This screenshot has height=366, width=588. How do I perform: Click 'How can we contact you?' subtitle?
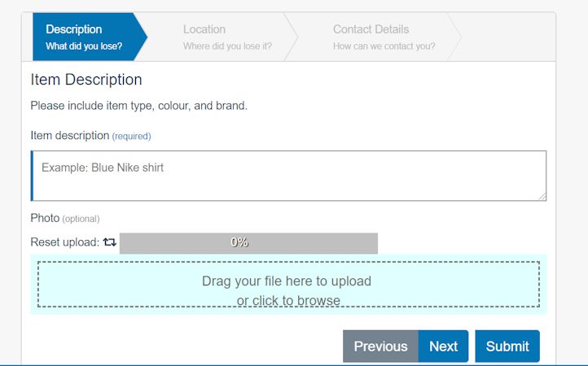384,46
